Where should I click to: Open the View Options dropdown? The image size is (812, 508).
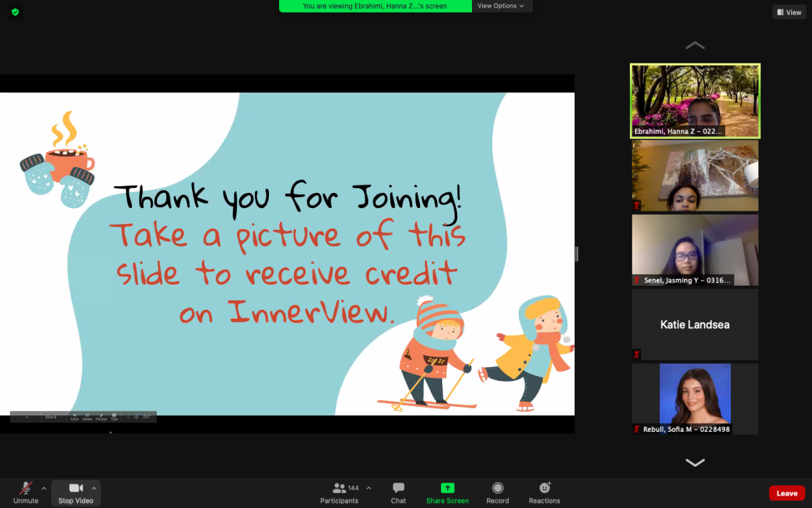pos(501,6)
